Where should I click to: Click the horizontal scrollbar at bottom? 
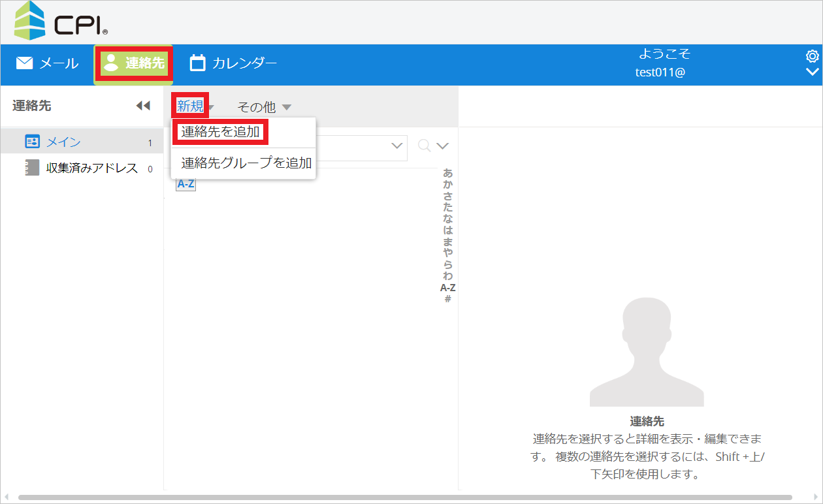coord(405,497)
